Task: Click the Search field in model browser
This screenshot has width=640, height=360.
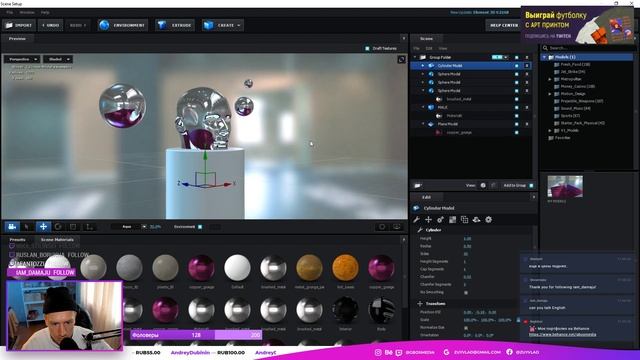Action: click(590, 48)
